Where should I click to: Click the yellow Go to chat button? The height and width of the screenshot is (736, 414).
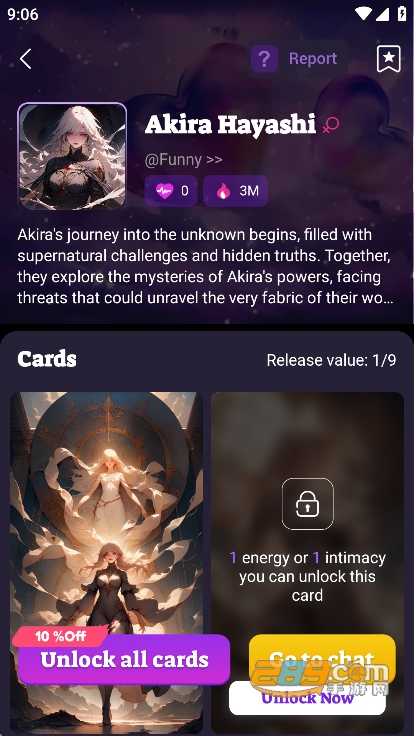tap(322, 658)
